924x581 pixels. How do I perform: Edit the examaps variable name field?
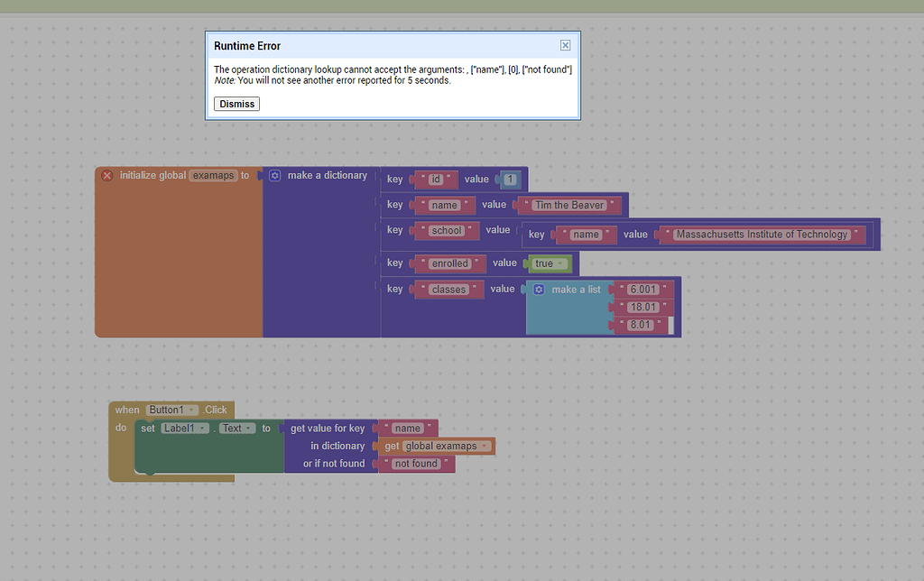click(213, 176)
